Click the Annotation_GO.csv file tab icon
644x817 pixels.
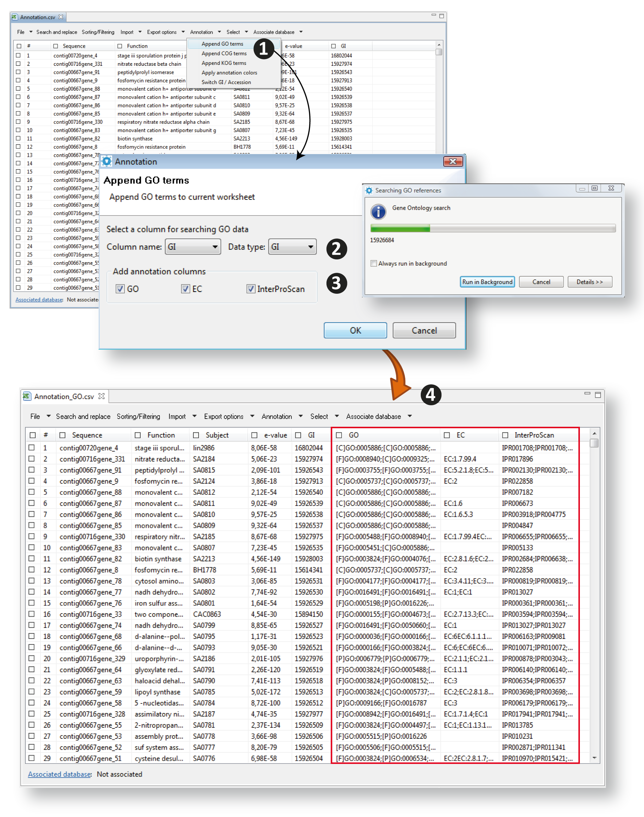click(26, 396)
